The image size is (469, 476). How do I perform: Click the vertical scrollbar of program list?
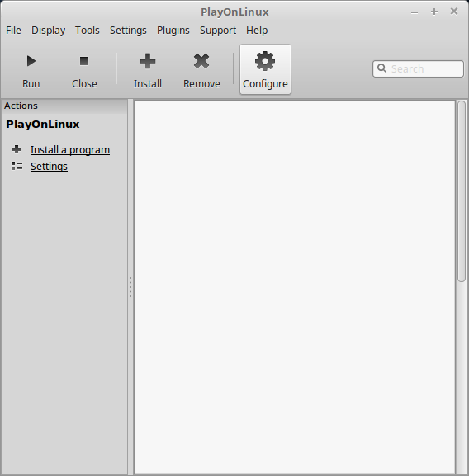pos(462,191)
